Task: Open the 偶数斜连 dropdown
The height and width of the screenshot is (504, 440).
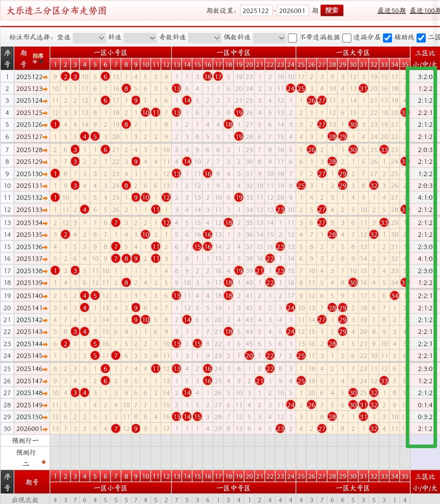Action: tap(269, 38)
